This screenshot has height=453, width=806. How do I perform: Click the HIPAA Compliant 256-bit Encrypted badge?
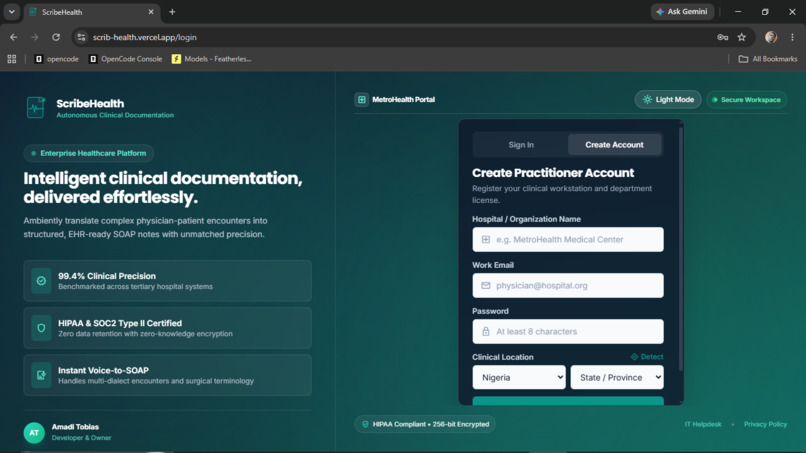point(425,424)
